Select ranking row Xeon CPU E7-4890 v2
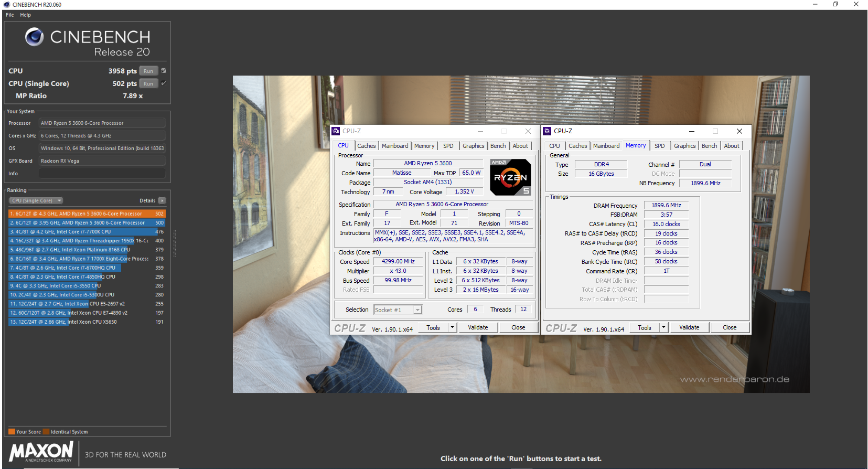The width and height of the screenshot is (868, 469). [87, 313]
